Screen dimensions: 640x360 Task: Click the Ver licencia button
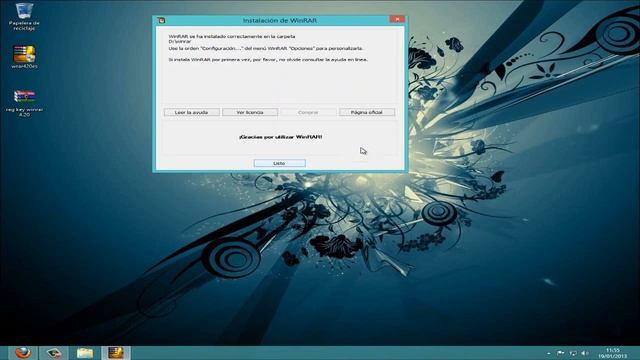point(250,112)
